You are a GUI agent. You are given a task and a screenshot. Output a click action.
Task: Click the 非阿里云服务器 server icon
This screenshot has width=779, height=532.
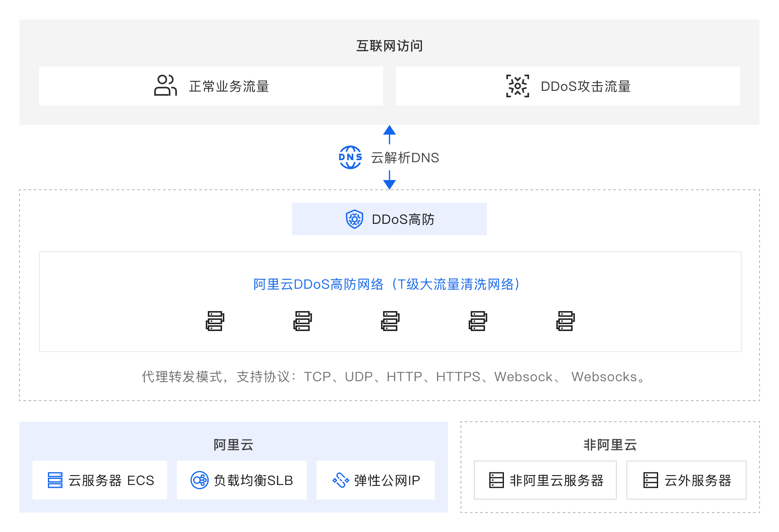coord(496,480)
